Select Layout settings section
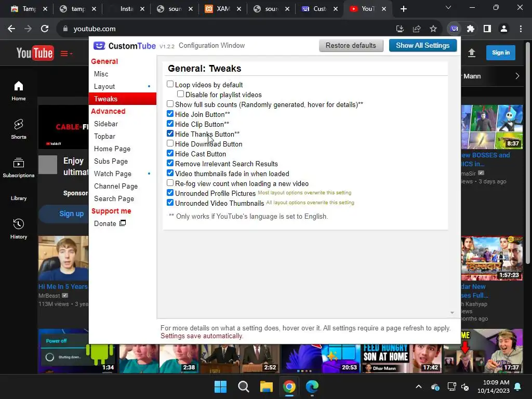 (x=123, y=87)
